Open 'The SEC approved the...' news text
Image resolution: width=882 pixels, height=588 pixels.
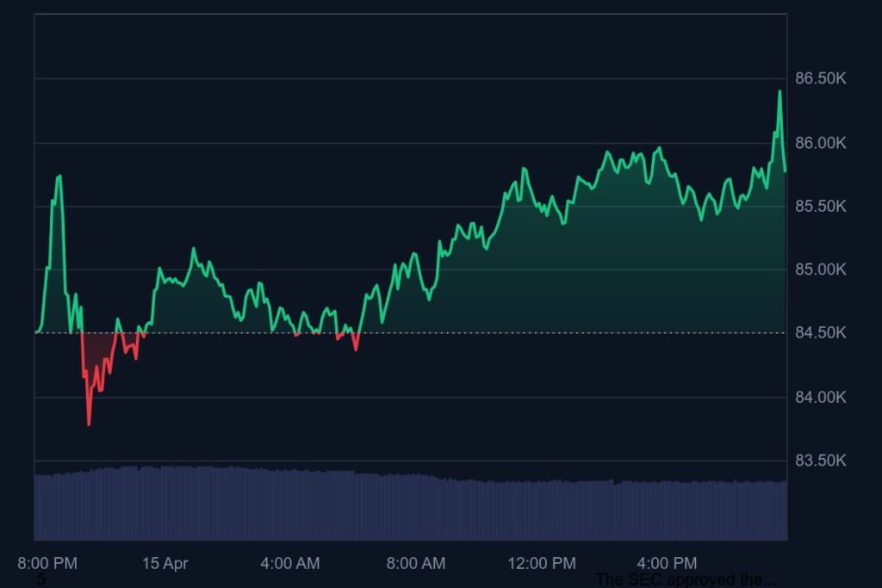click(x=686, y=579)
